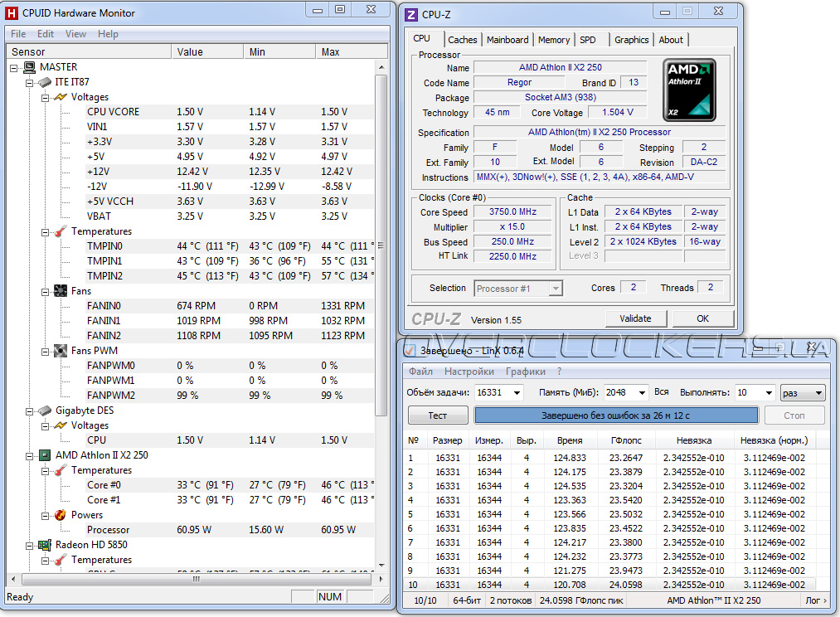The width and height of the screenshot is (840, 617).
Task: Collapse the Gigabyte DES tree node
Action: (x=30, y=411)
